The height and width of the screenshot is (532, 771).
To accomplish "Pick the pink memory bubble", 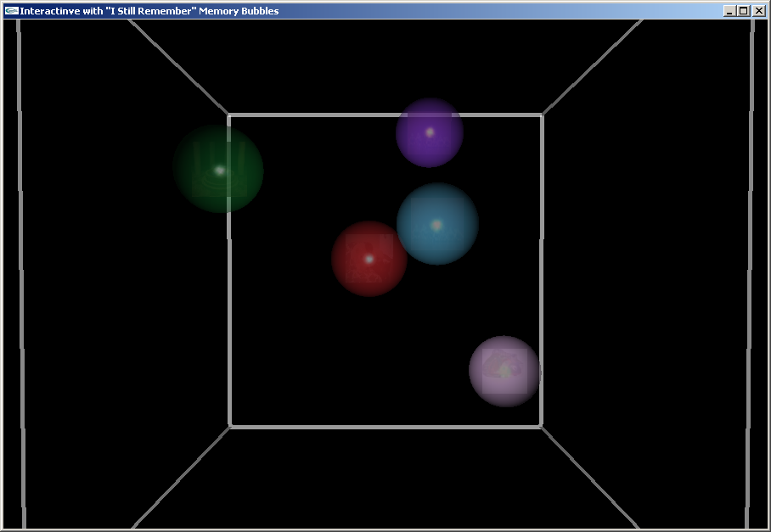I will point(505,372).
